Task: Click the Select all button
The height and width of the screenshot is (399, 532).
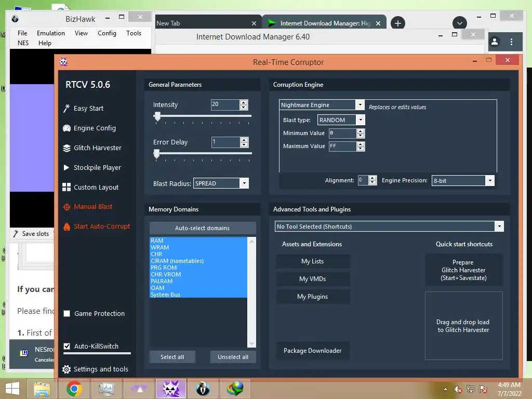Action: coord(172,357)
